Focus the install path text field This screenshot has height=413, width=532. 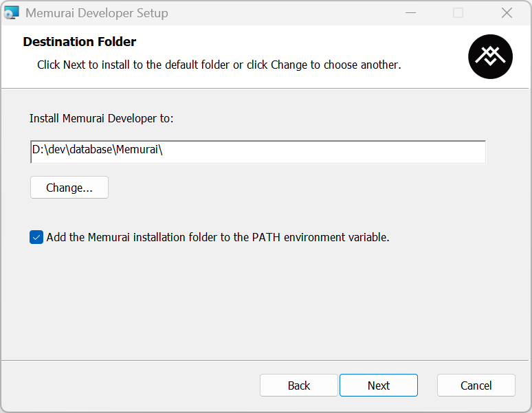[258, 152]
